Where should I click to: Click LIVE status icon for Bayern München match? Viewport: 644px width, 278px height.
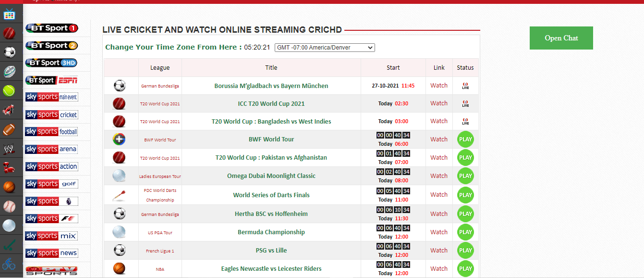click(x=465, y=86)
